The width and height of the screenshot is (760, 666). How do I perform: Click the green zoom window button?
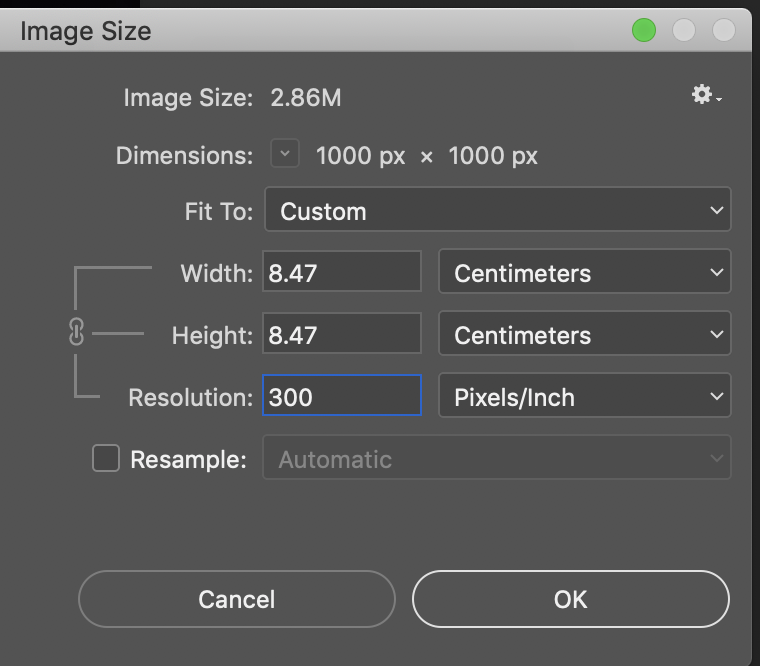point(644,31)
